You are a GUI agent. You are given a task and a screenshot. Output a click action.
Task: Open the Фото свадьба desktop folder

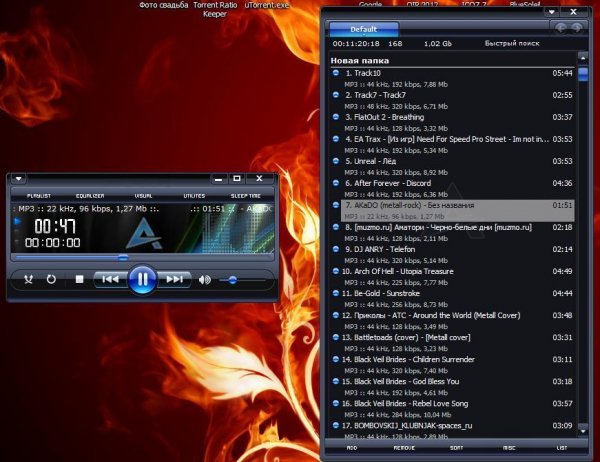coord(163,5)
